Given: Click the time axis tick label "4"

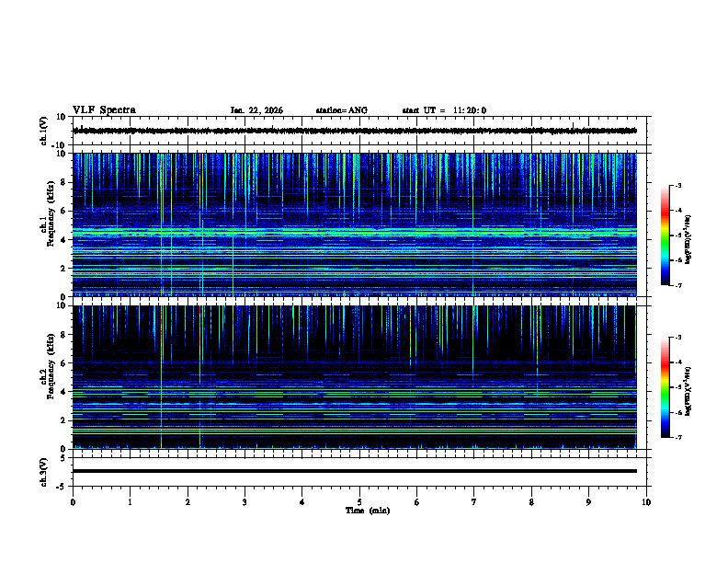Looking at the screenshot, I should click(301, 502).
